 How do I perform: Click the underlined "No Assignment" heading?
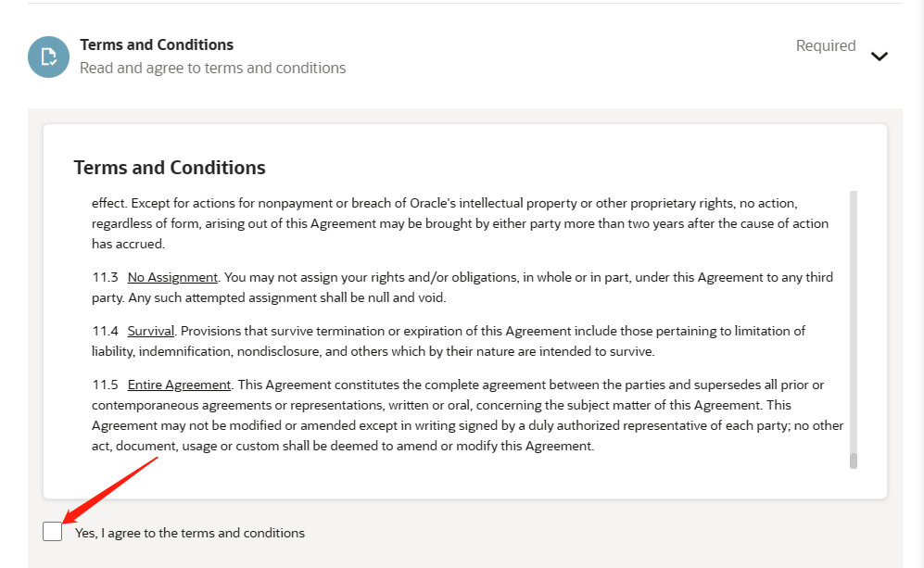172,278
